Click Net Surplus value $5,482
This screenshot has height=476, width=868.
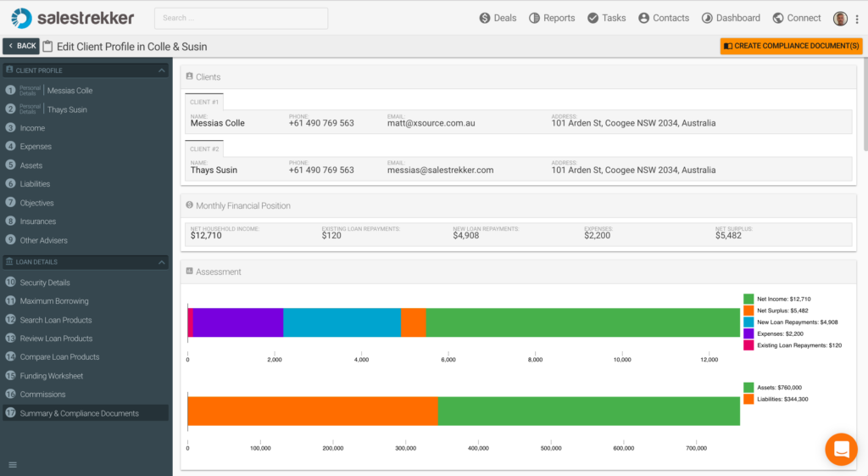click(x=728, y=236)
